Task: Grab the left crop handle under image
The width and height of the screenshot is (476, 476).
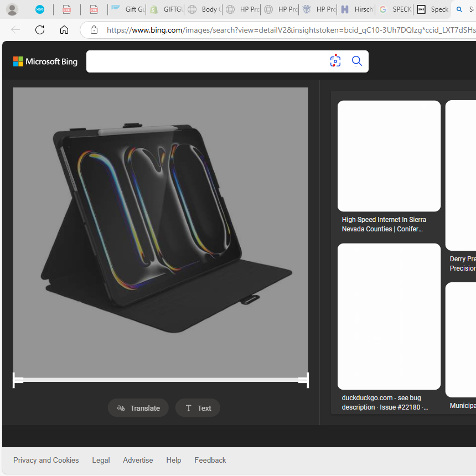Action: click(17, 380)
